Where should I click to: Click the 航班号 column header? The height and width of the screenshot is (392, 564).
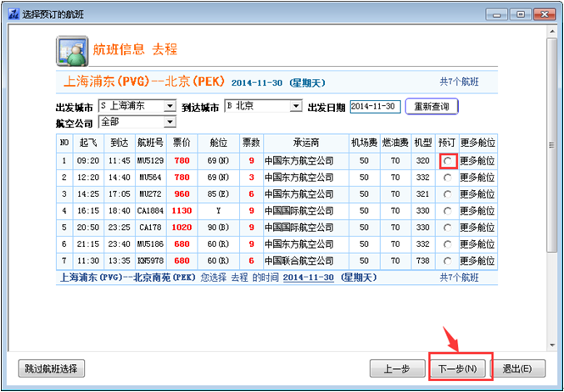pos(151,143)
